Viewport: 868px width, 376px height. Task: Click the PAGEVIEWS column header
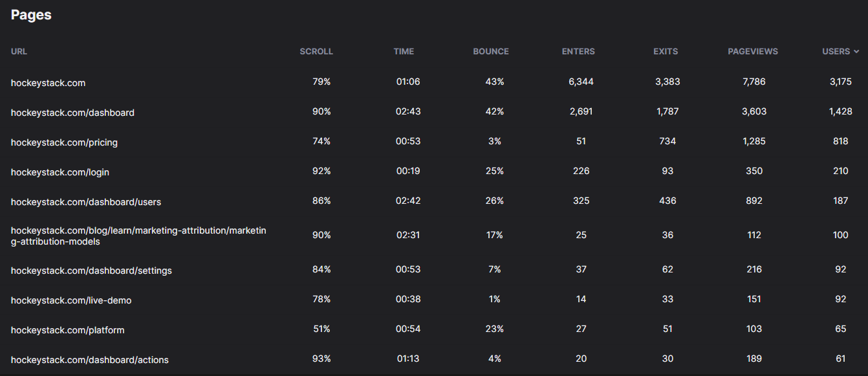(x=753, y=51)
